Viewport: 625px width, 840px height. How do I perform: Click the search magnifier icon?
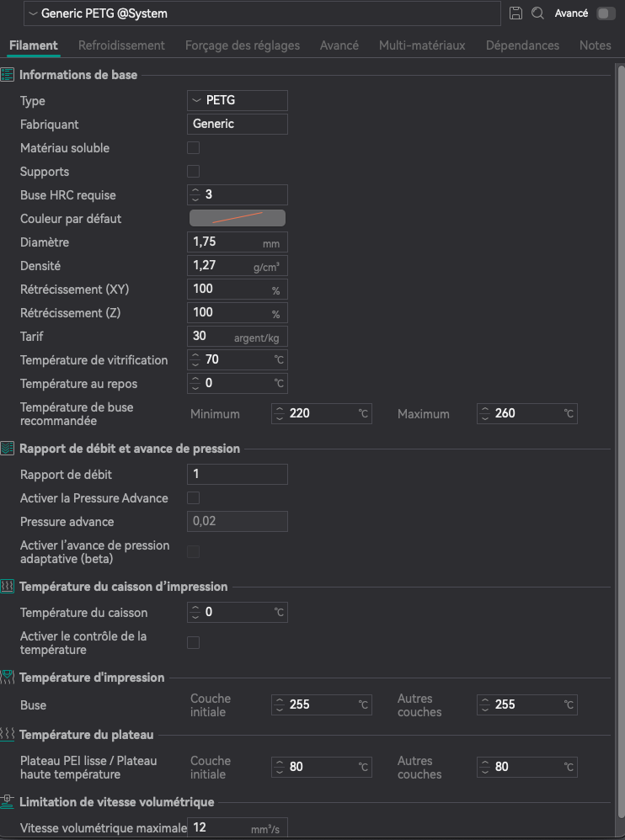(538, 13)
